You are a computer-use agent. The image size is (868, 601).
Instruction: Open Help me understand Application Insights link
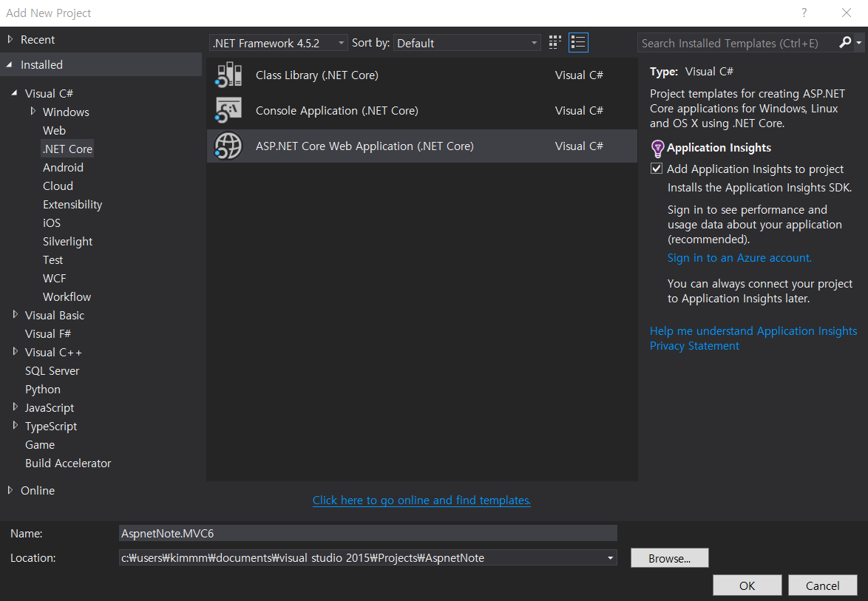753,331
